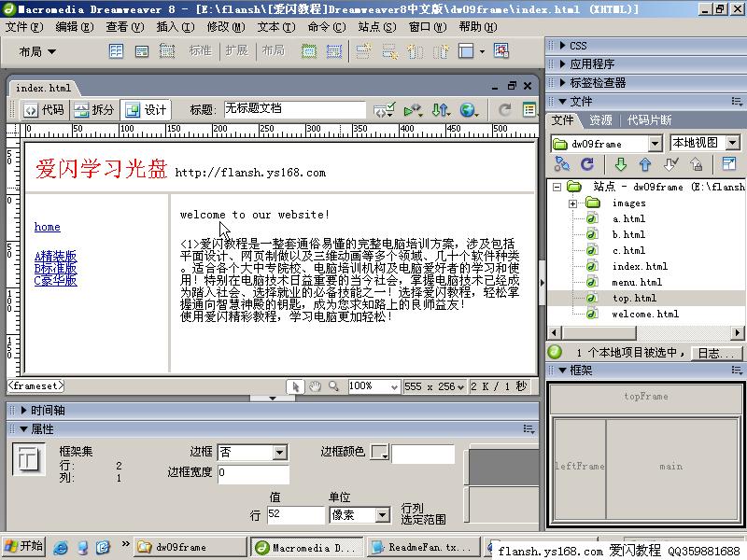Screen dimensions: 747x560
Task: Click the Preview in Browser globe icon
Action: coord(469,110)
